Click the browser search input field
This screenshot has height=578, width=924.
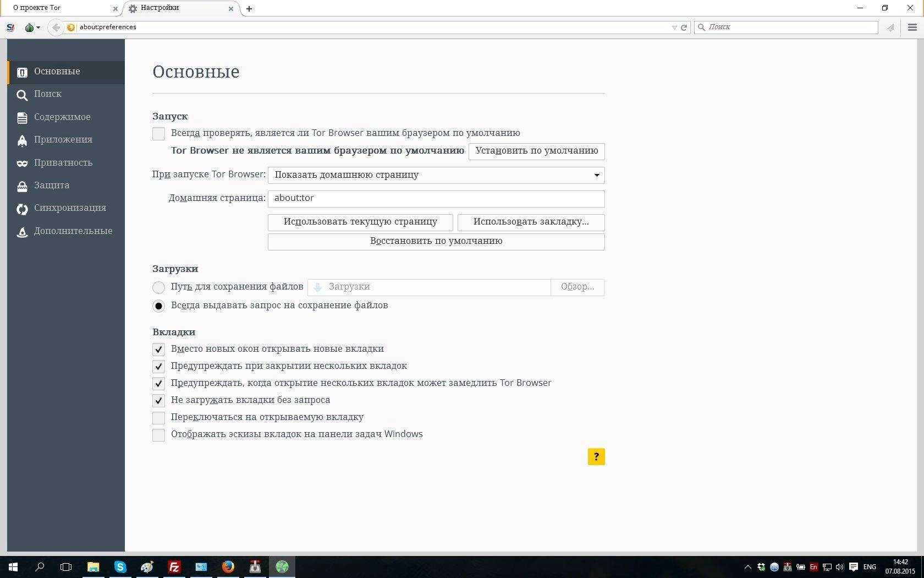(x=787, y=27)
